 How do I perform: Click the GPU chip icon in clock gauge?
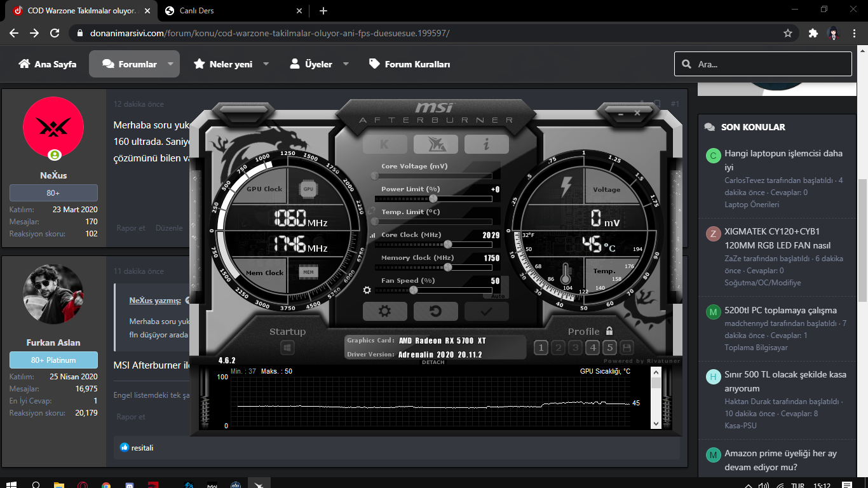tap(308, 189)
